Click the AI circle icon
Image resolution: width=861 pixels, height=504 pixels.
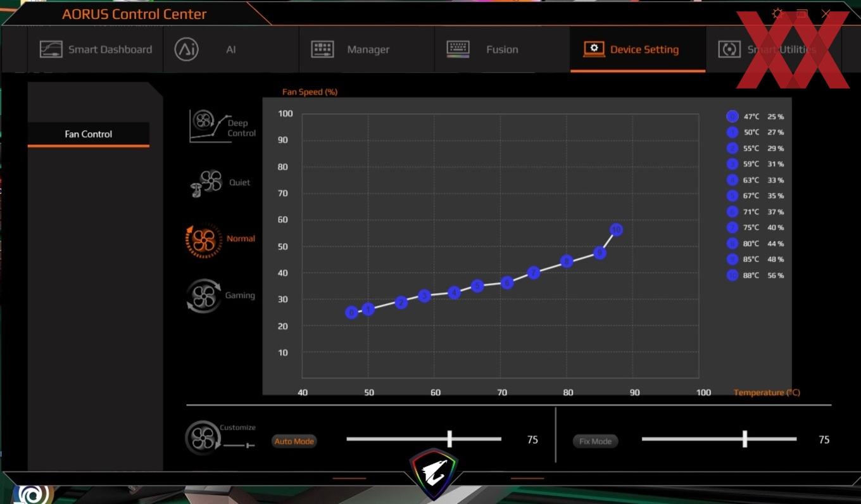[186, 49]
